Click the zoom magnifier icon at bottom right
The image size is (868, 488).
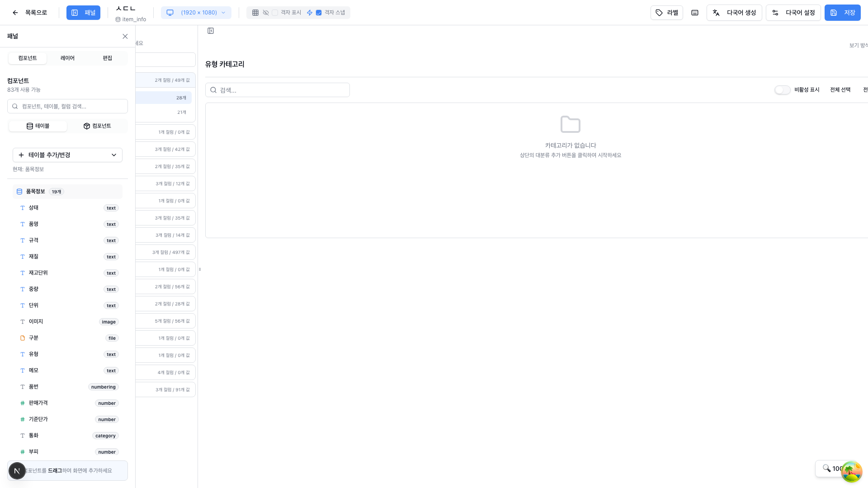[x=826, y=469]
